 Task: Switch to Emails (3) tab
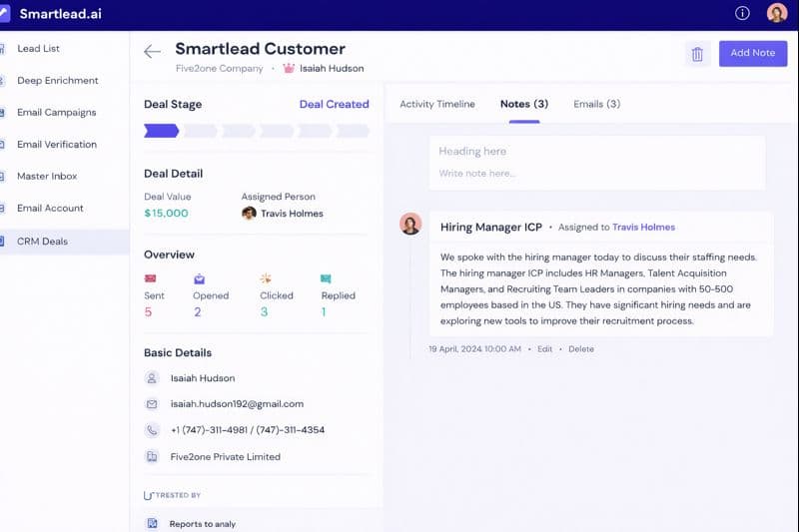(x=596, y=104)
